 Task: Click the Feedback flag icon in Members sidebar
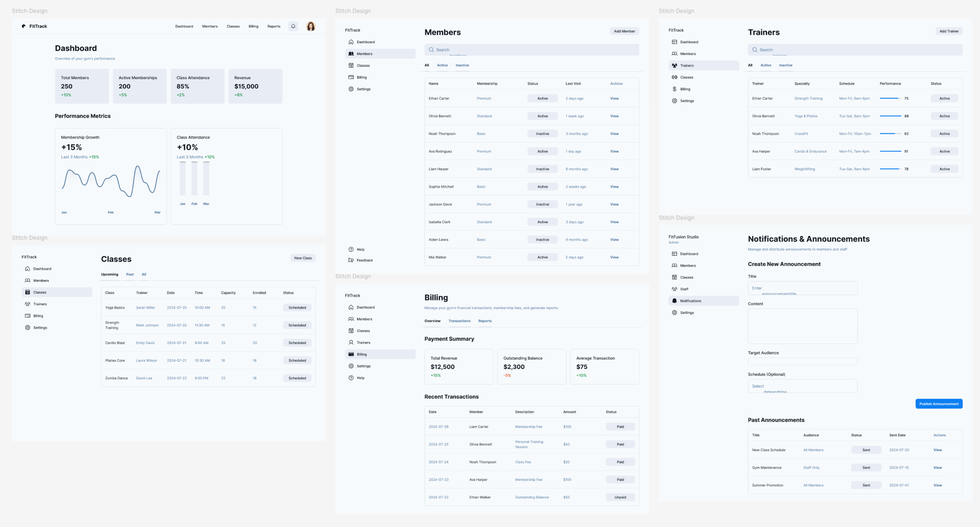tap(351, 260)
